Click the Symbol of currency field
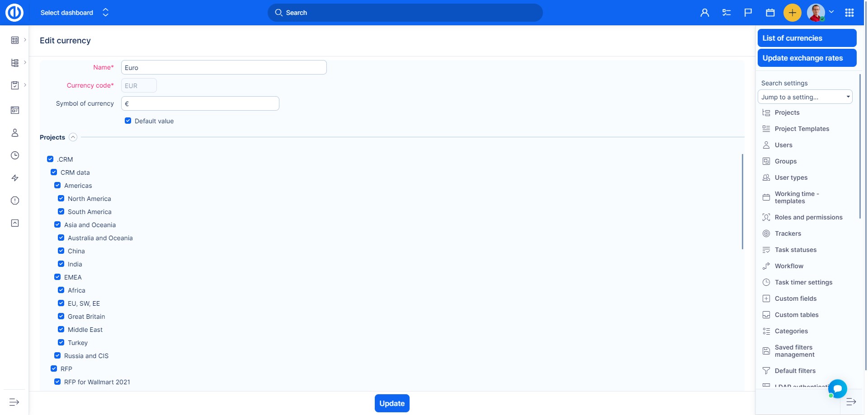The width and height of the screenshot is (868, 415). (200, 103)
